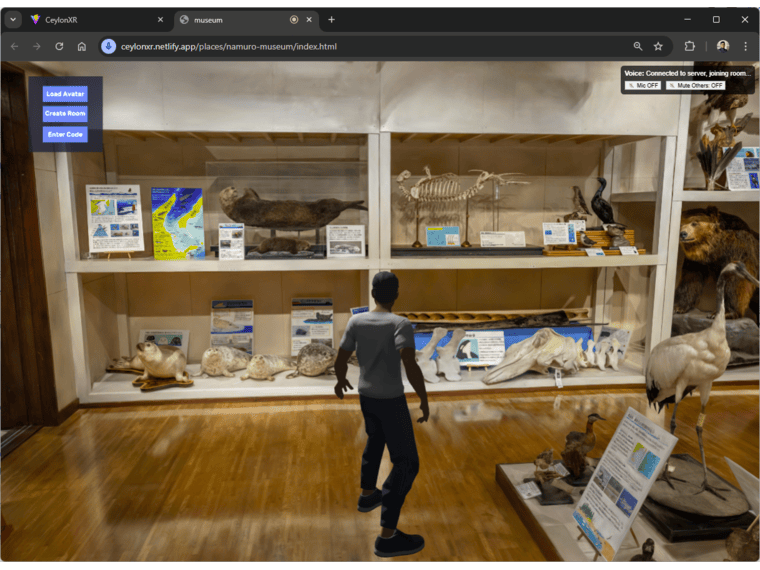Click the Create Room button
The width and height of the screenshot is (760, 570).
point(65,114)
